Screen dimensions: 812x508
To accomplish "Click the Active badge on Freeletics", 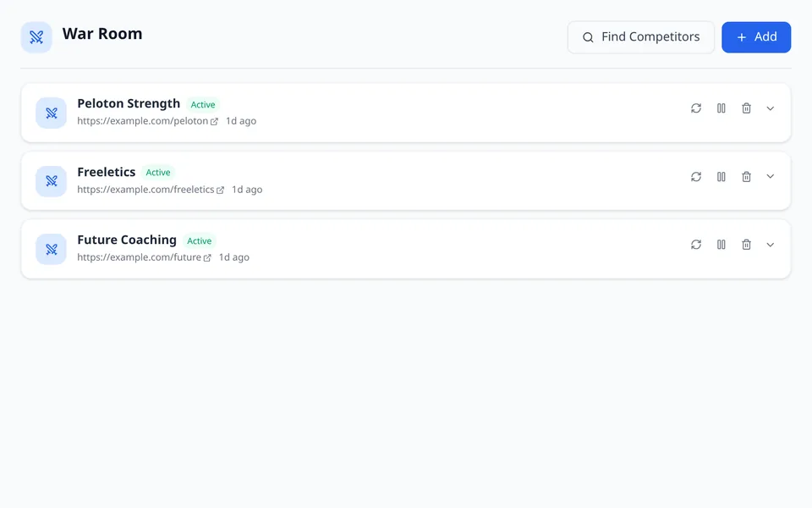I will point(158,173).
